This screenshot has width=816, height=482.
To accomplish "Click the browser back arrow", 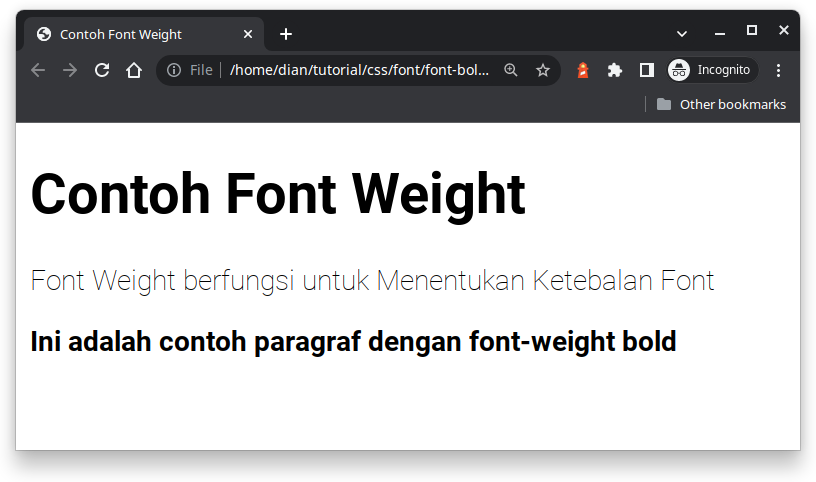I will pos(38,70).
